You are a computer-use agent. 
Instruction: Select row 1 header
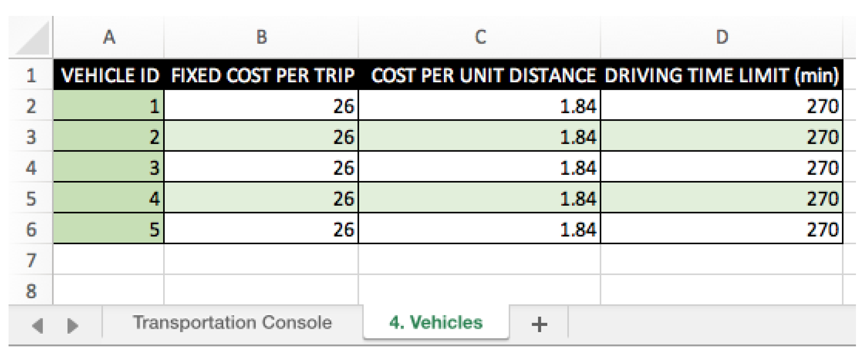tap(31, 75)
